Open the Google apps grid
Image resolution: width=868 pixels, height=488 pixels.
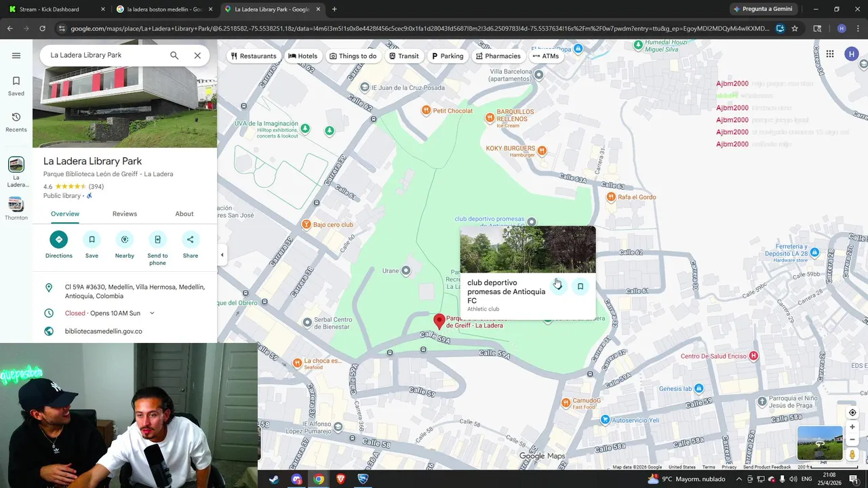[x=829, y=55]
